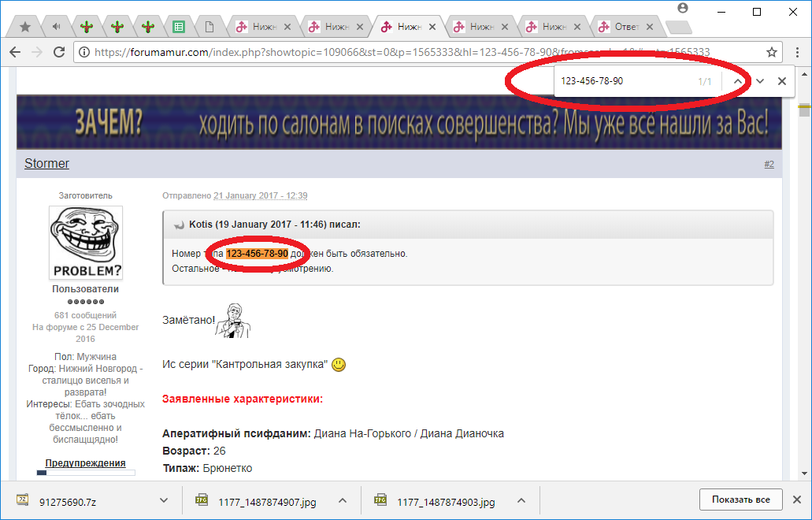
Task: Open the Stormer username link
Action: tap(46, 164)
